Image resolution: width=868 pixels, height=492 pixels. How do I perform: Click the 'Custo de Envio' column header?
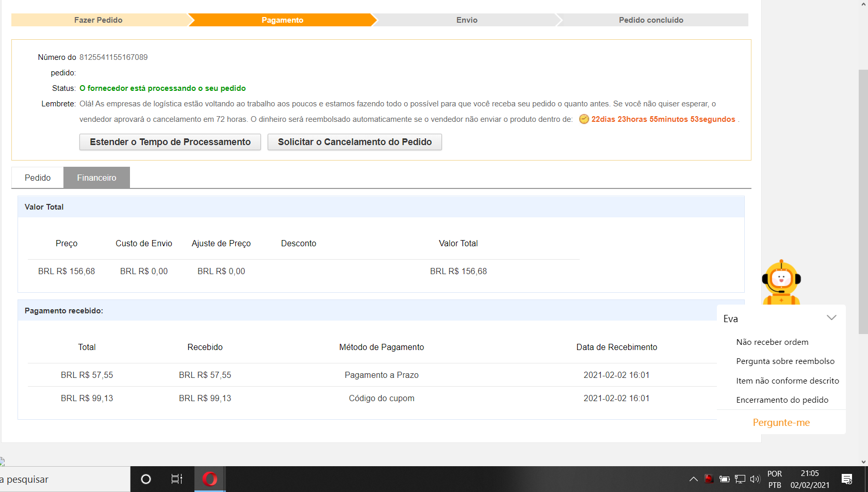point(144,243)
